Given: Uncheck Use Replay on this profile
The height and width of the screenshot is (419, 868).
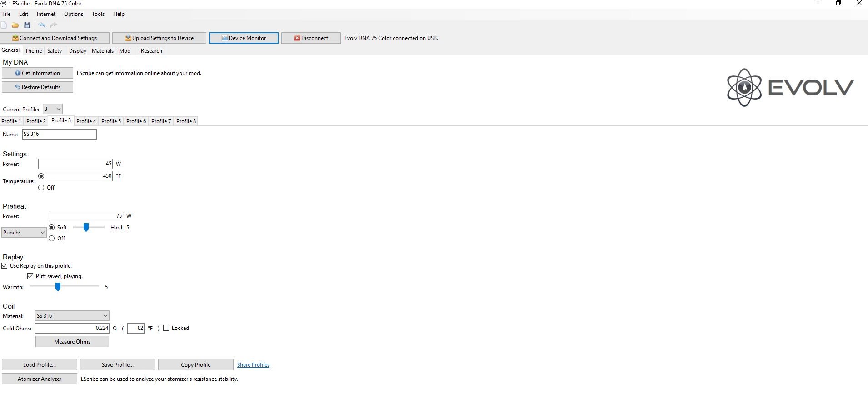Looking at the screenshot, I should [5, 266].
